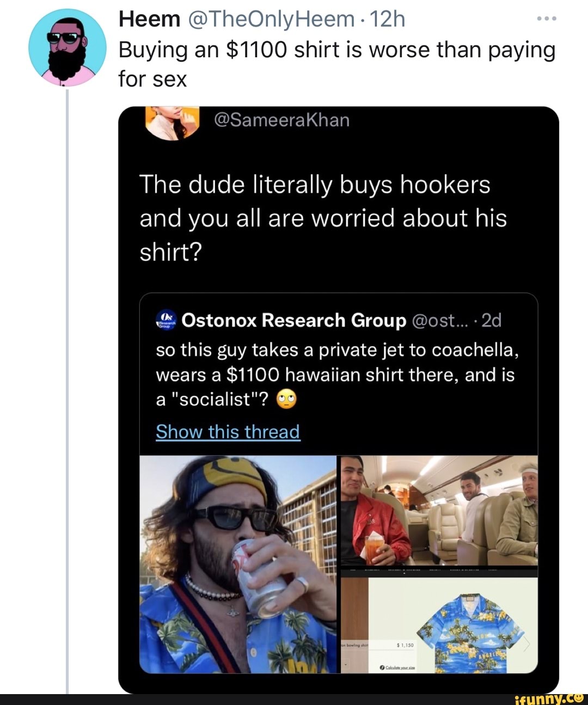Click the 2d timestamp on quoted tweet

click(491, 320)
